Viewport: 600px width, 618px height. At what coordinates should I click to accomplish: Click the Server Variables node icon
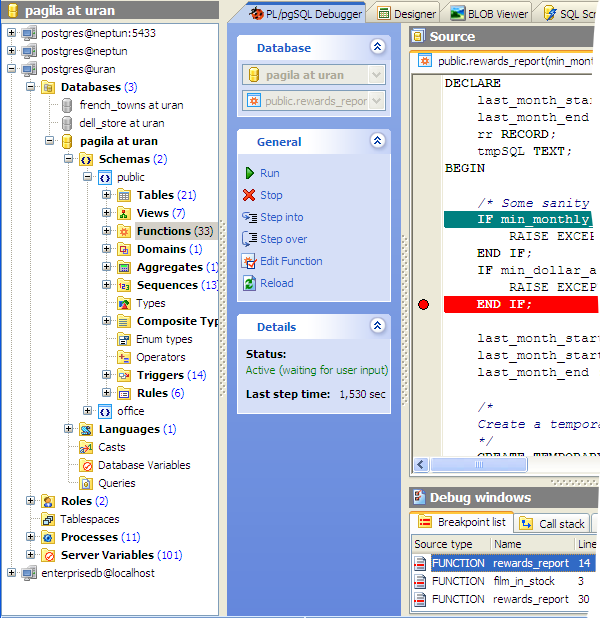coord(48,555)
